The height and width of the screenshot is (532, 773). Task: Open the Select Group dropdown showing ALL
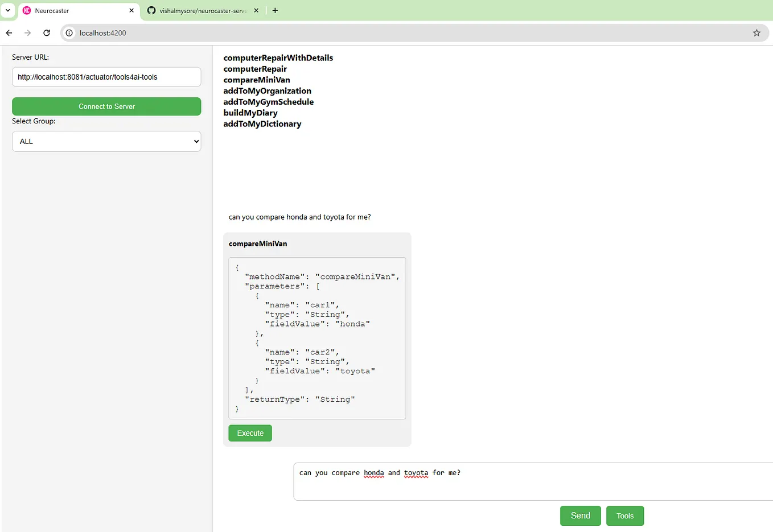[106, 141]
